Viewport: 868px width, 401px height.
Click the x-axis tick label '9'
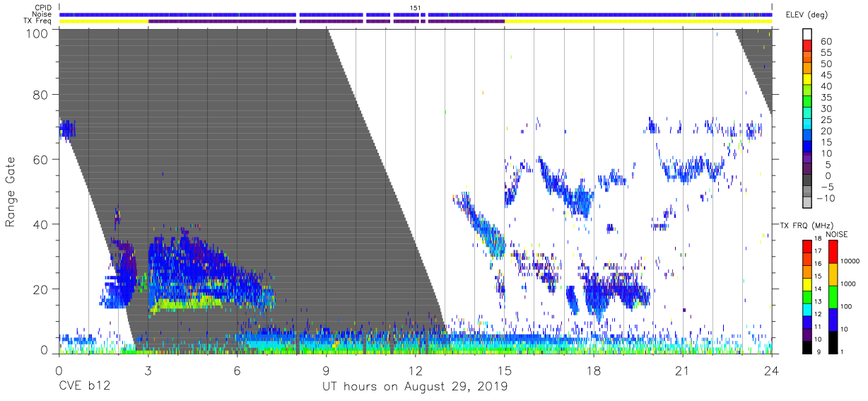[x=326, y=371]
